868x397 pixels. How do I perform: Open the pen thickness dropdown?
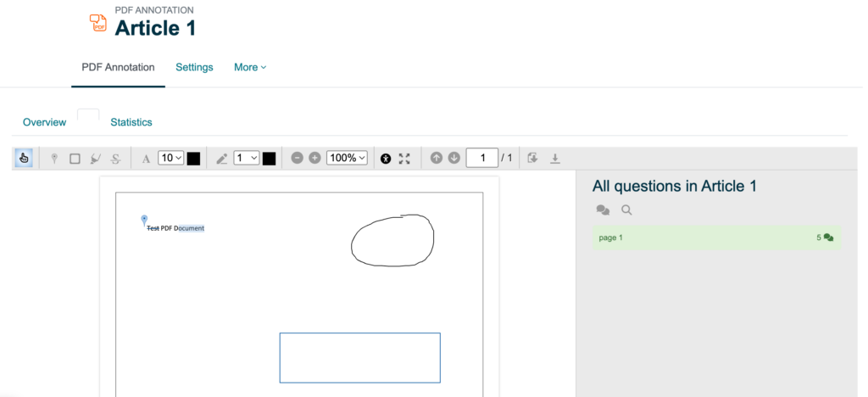point(247,158)
